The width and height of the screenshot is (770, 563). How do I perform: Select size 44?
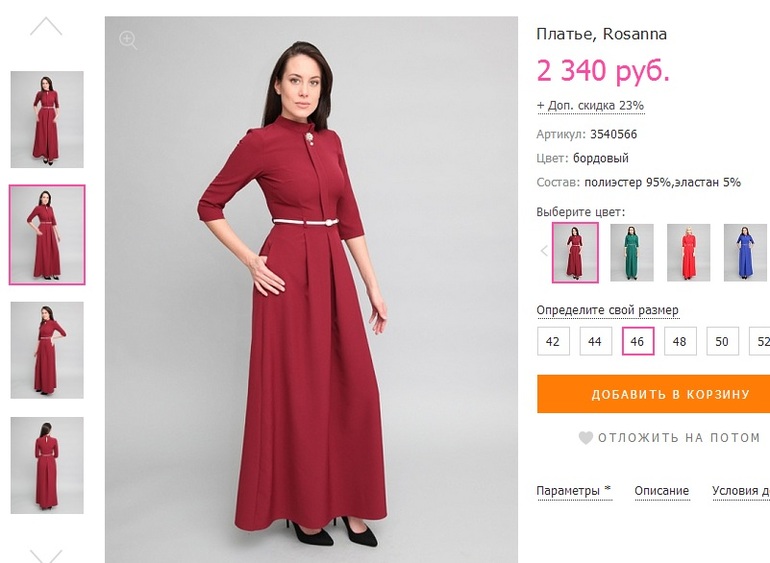coord(595,341)
